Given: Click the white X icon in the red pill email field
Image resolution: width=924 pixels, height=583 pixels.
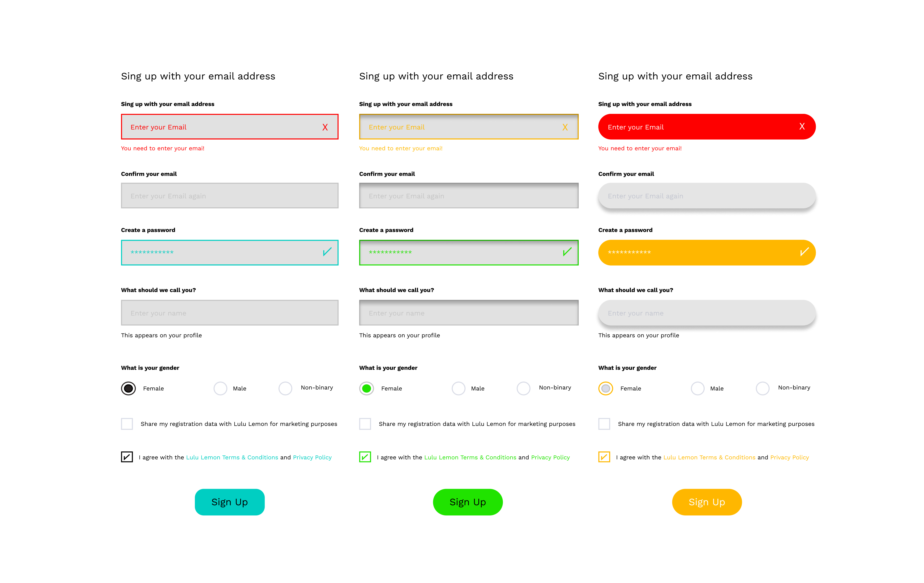Looking at the screenshot, I should 802,126.
